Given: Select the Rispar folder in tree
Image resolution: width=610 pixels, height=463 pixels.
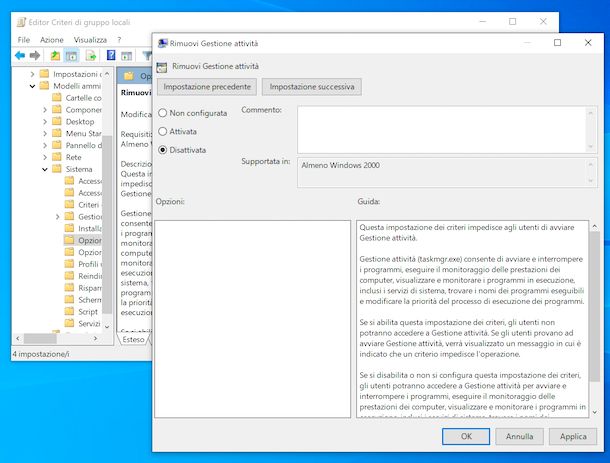Looking at the screenshot, I should point(83,288).
